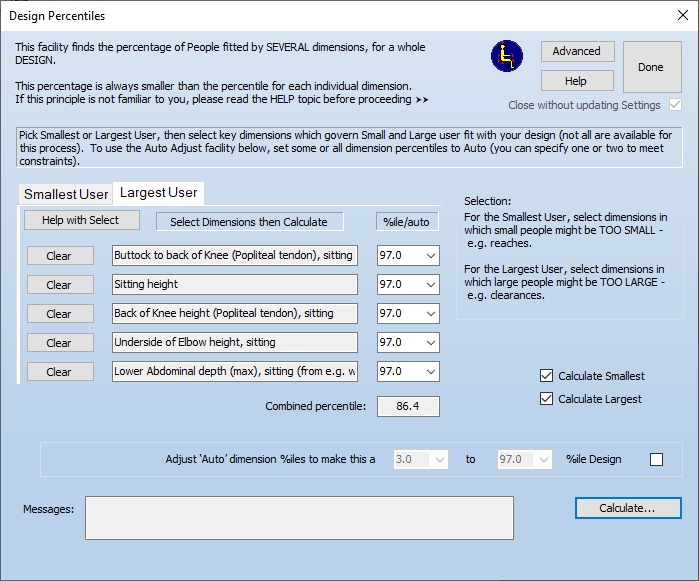Toggle the Calculate Largest checkbox

[546, 399]
